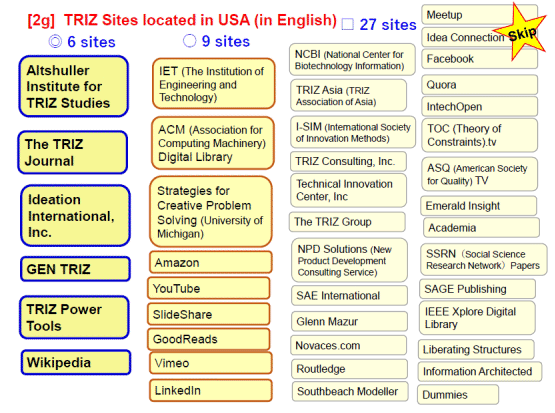Image resolution: width=555 pixels, height=413 pixels.
Task: Open the Emerald Insight entry
Action: tap(479, 206)
